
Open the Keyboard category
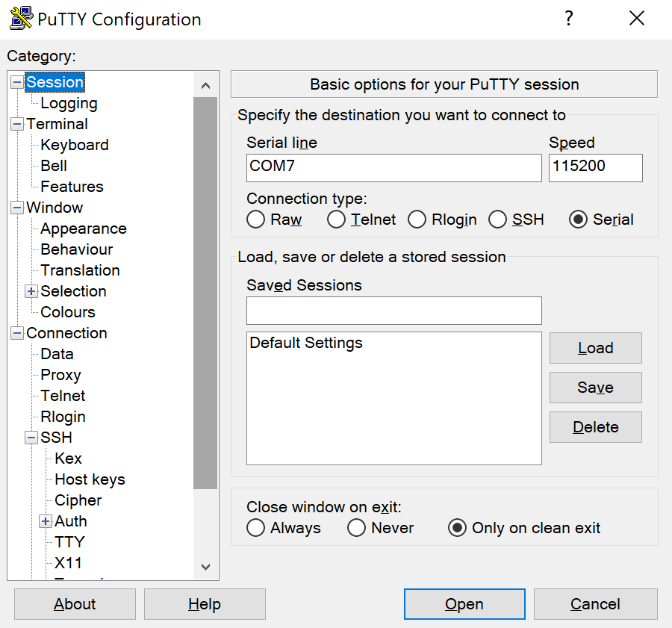(75, 145)
